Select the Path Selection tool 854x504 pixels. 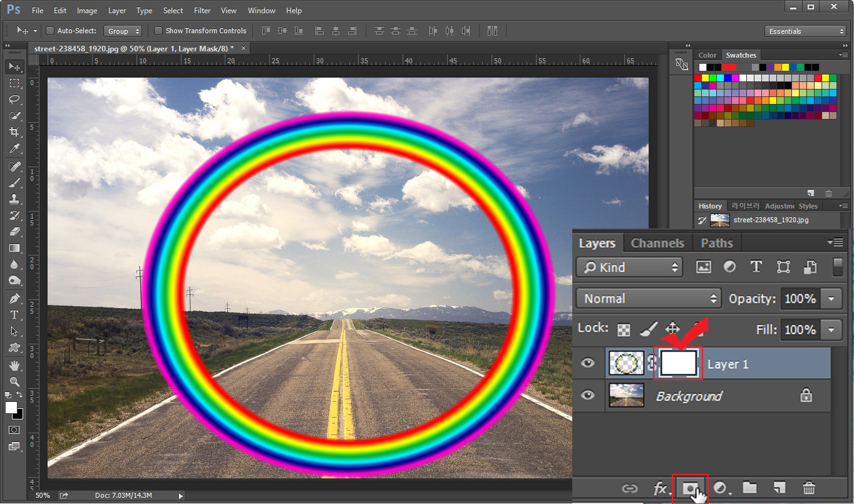(14, 331)
